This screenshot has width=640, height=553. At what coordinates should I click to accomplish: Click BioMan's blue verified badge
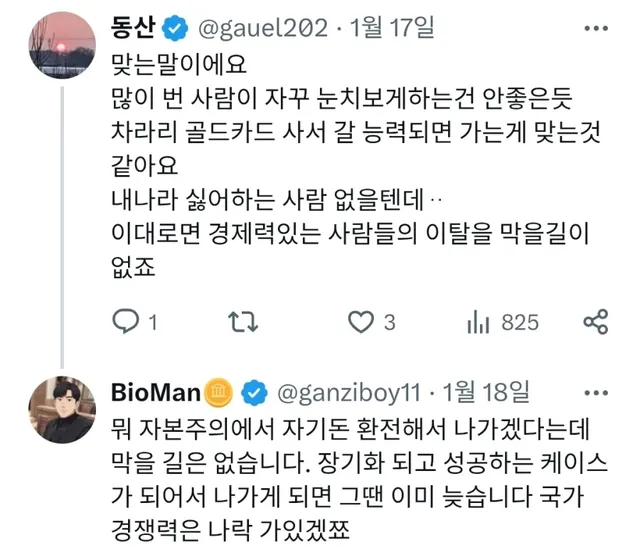point(255,390)
